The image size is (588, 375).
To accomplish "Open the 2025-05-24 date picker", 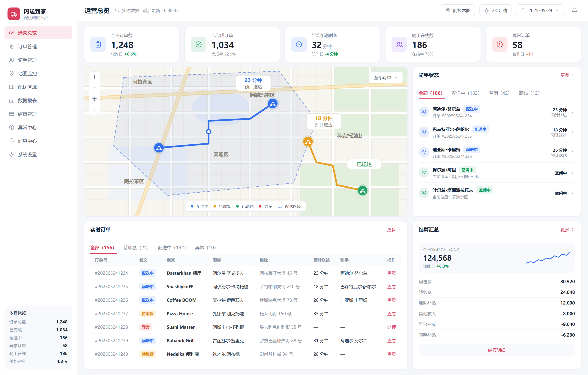I will [x=540, y=10].
